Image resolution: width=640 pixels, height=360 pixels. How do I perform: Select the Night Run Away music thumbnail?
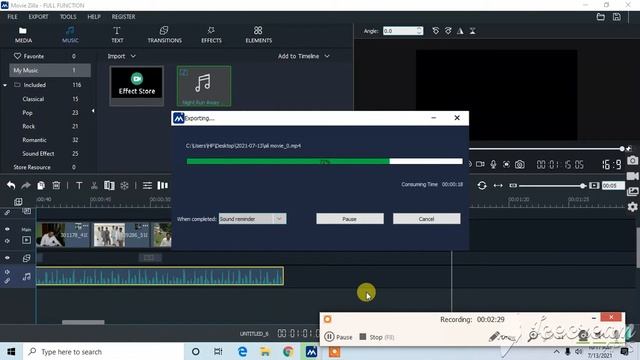(204, 86)
